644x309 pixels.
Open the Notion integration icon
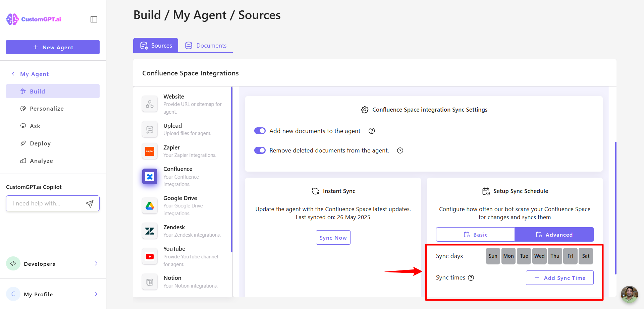[150, 282]
